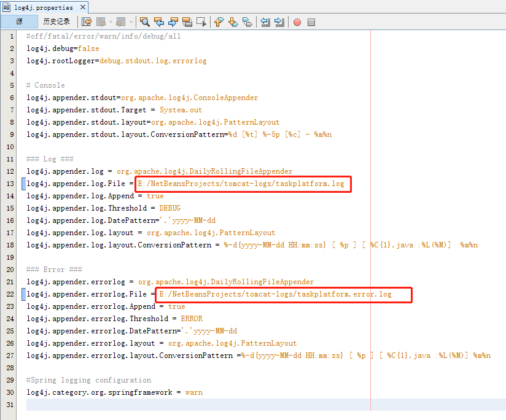Click '#Spring logging configuration' comment

pyautogui.click(x=89, y=380)
